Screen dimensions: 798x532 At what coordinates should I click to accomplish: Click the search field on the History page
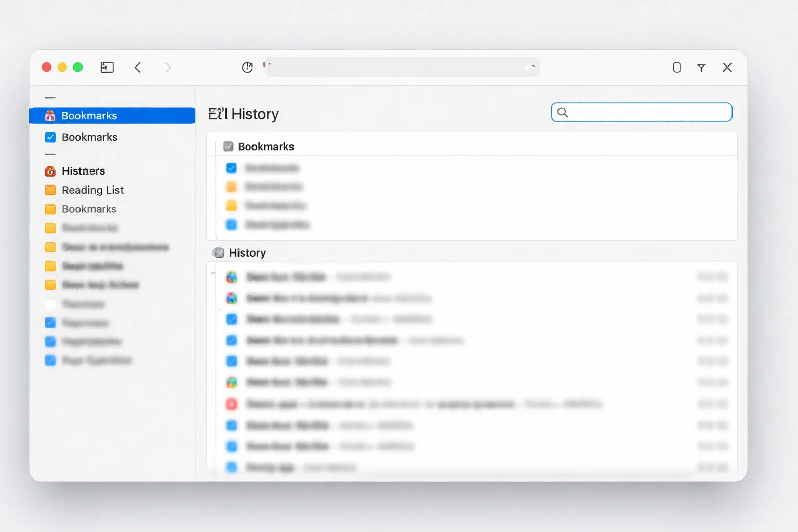point(642,112)
